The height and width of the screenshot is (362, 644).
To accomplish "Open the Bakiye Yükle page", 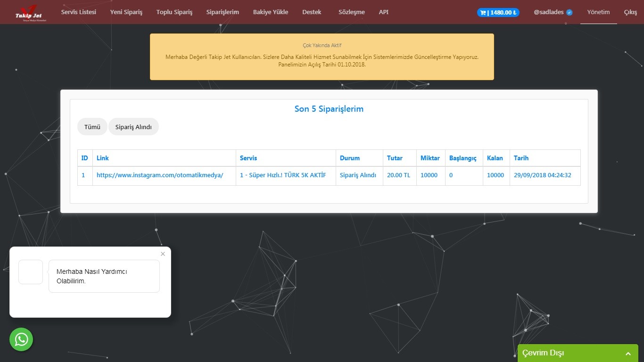I will [270, 12].
